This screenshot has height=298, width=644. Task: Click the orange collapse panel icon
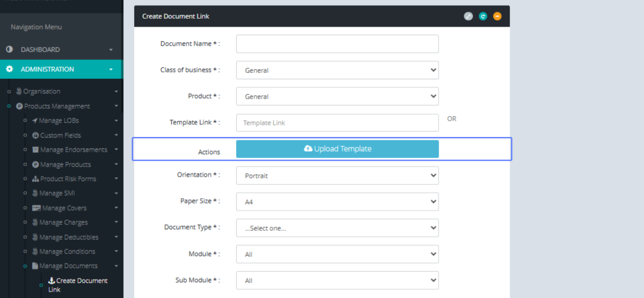(x=497, y=17)
